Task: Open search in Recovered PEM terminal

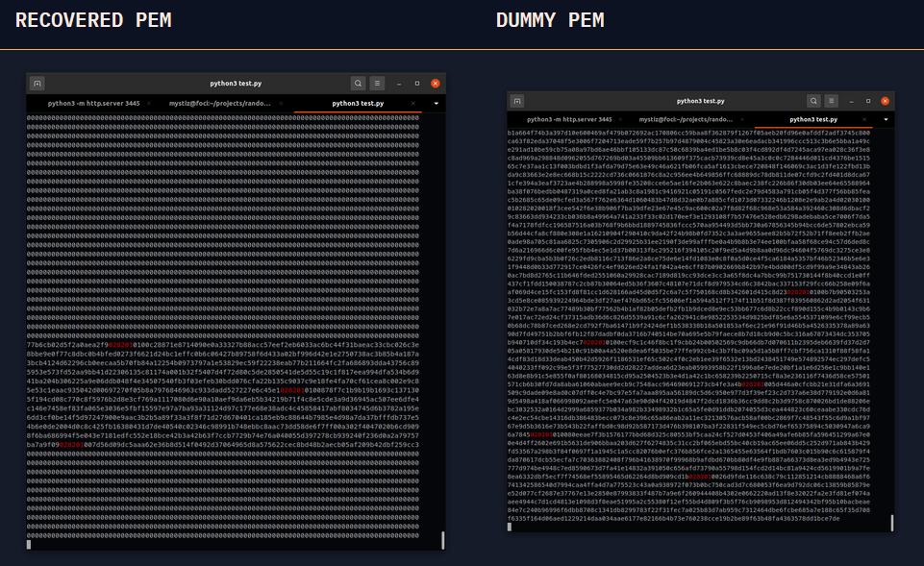Action: 358,84
